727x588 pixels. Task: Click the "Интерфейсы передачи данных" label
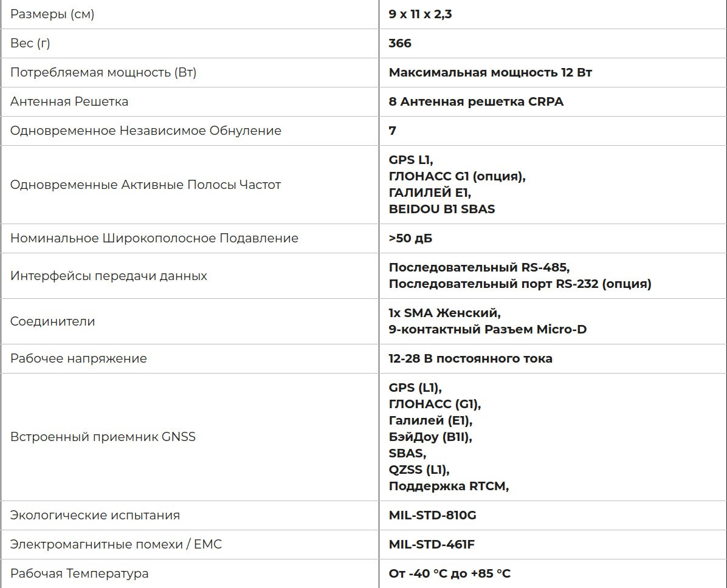pos(108,276)
